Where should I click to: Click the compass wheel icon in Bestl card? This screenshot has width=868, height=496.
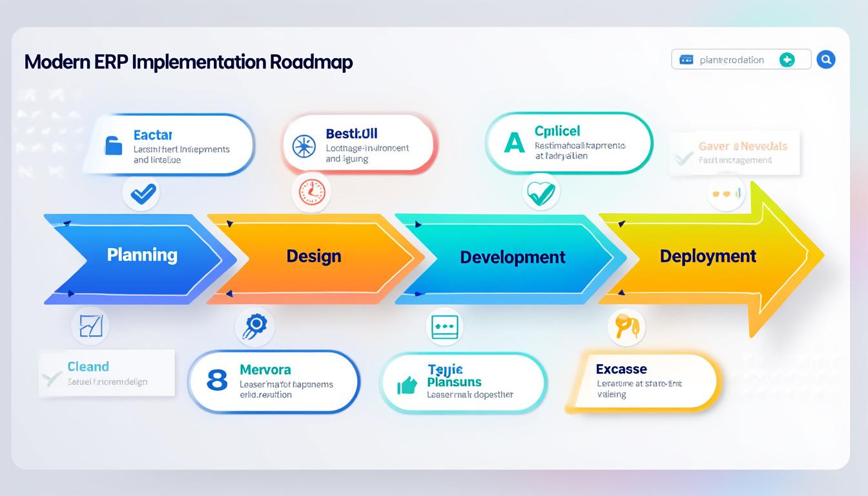pos(304,147)
